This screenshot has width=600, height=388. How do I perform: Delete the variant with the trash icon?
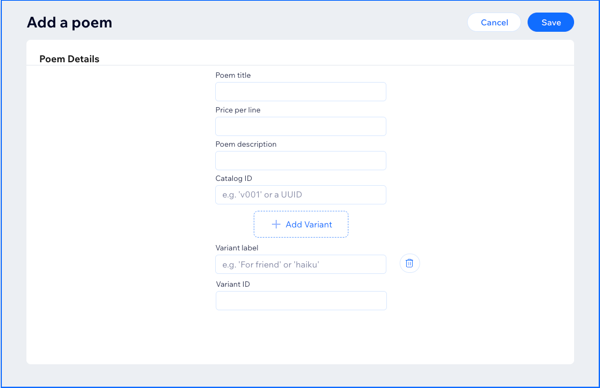[409, 263]
